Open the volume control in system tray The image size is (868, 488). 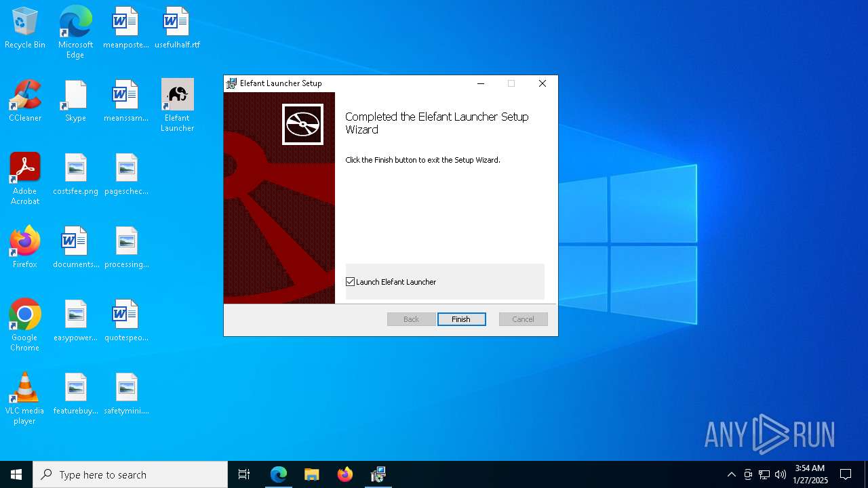pyautogui.click(x=781, y=474)
